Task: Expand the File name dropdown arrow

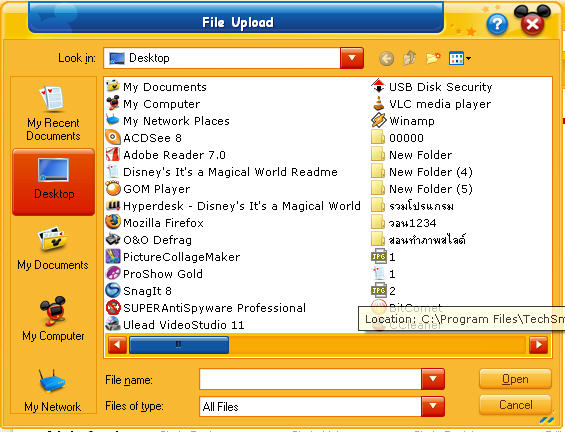Action: (433, 379)
